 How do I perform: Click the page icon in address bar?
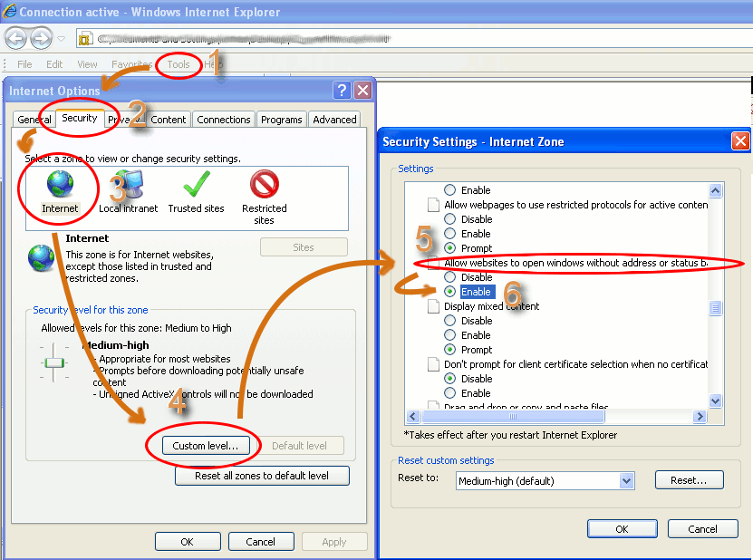click(x=85, y=39)
